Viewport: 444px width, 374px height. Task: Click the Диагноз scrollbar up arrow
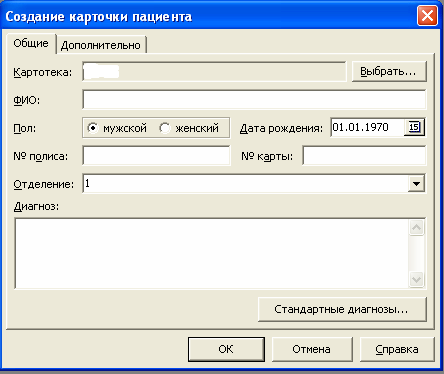[417, 227]
